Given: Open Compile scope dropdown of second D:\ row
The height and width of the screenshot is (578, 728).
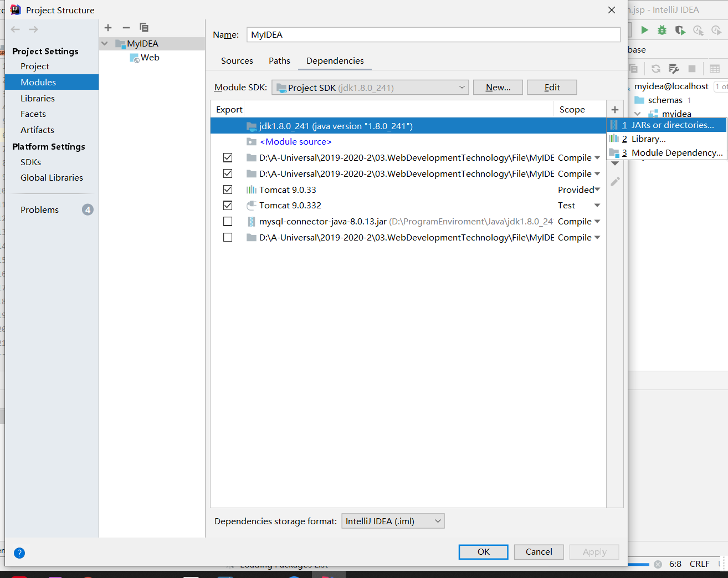Looking at the screenshot, I should pos(597,174).
